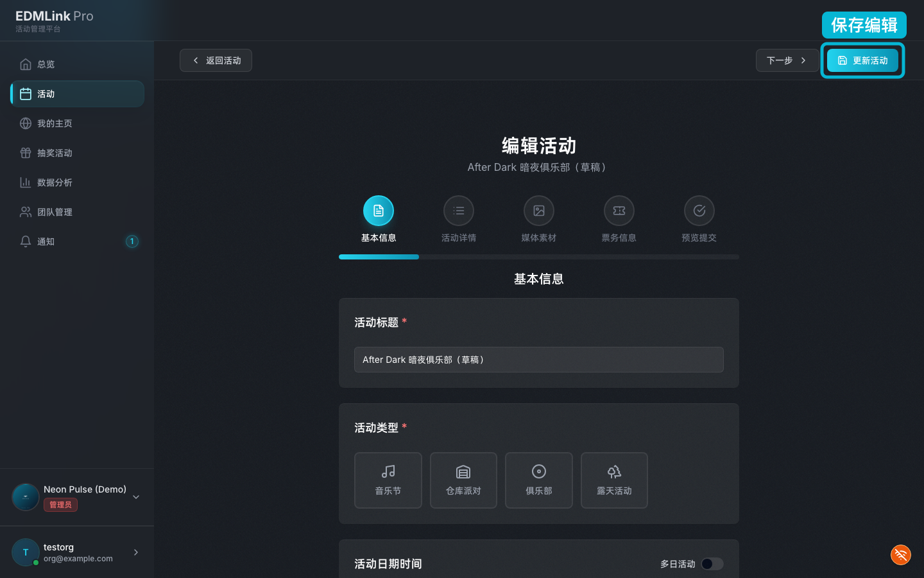Select the 活动详情 step list icon
Viewport: 924px width, 578px height.
(459, 211)
